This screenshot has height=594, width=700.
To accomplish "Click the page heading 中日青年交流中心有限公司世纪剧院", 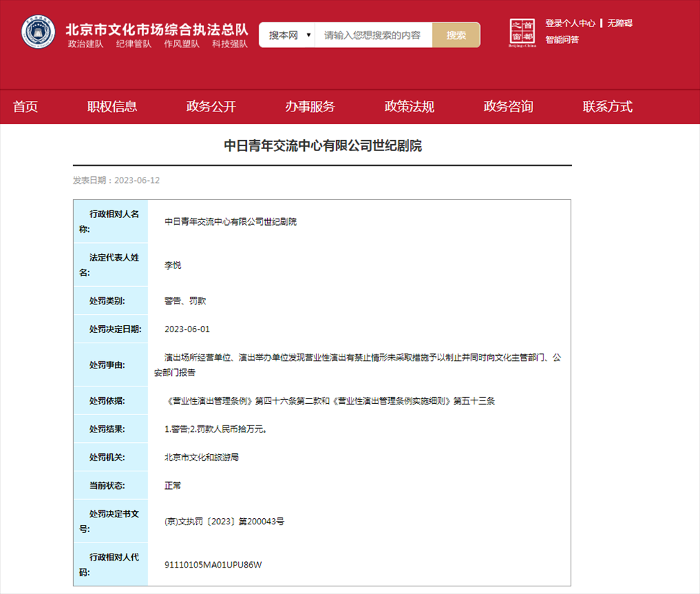I will pos(322,146).
